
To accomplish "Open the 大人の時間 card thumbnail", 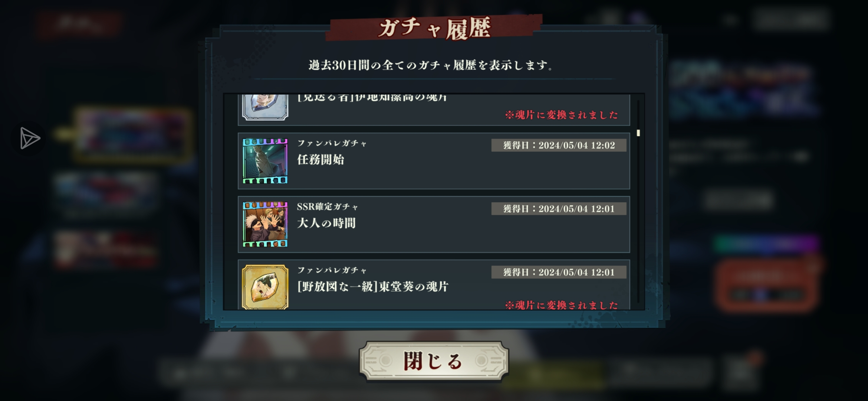I will coord(265,224).
